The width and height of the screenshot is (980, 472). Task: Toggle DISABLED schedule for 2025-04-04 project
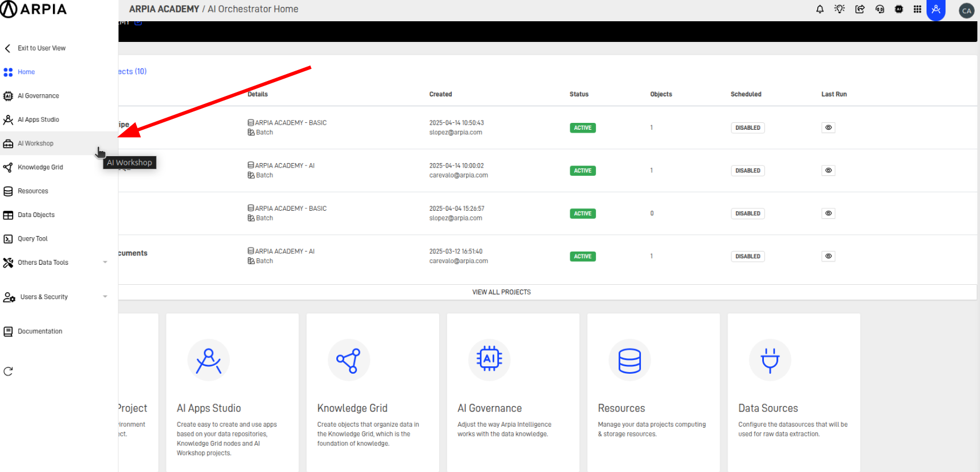748,214
